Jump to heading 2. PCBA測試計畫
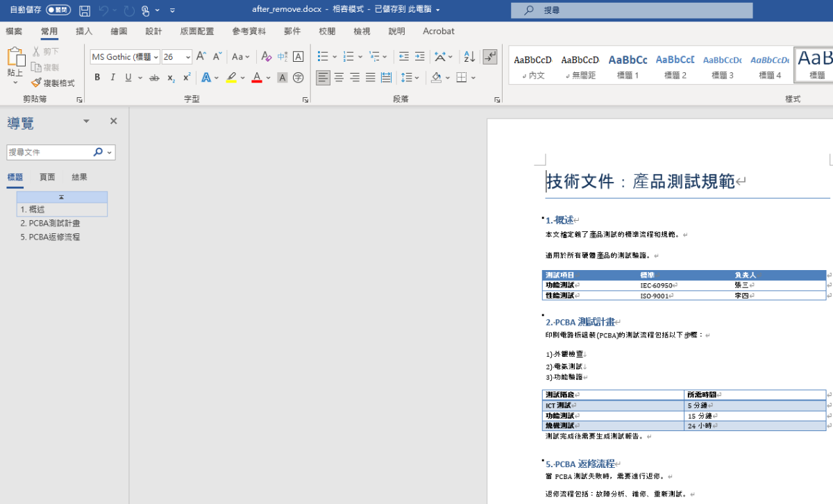This screenshot has height=504, width=833. point(50,223)
